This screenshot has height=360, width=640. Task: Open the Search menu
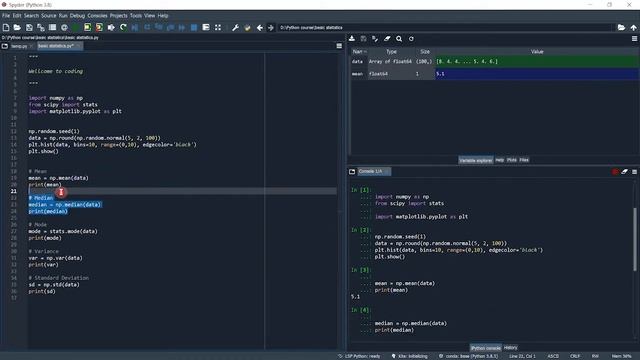click(x=31, y=16)
